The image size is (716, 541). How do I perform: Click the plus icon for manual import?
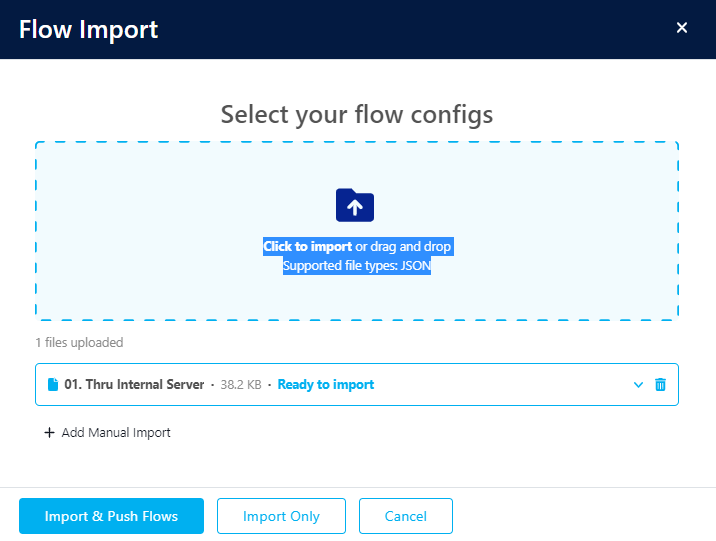tap(49, 433)
